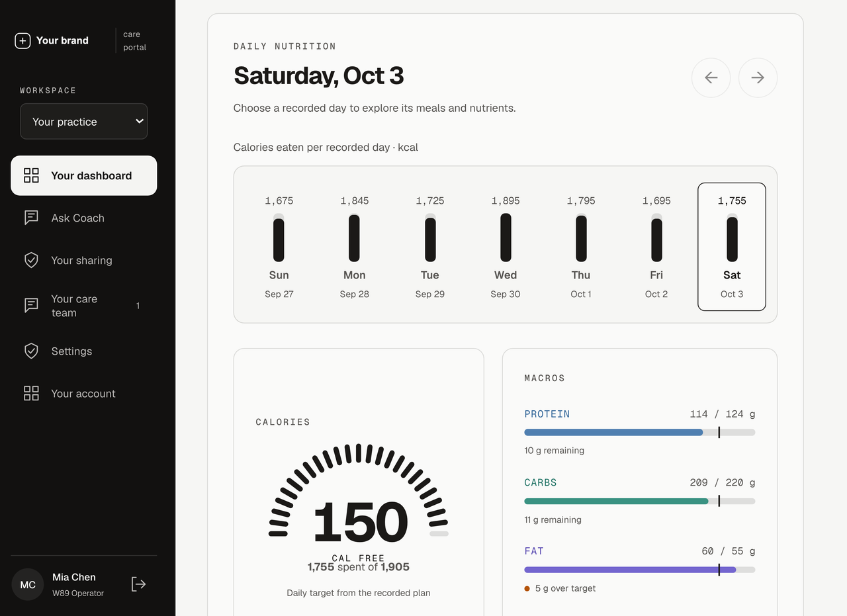
Task: Open Your account in the sidebar
Action: point(84,393)
